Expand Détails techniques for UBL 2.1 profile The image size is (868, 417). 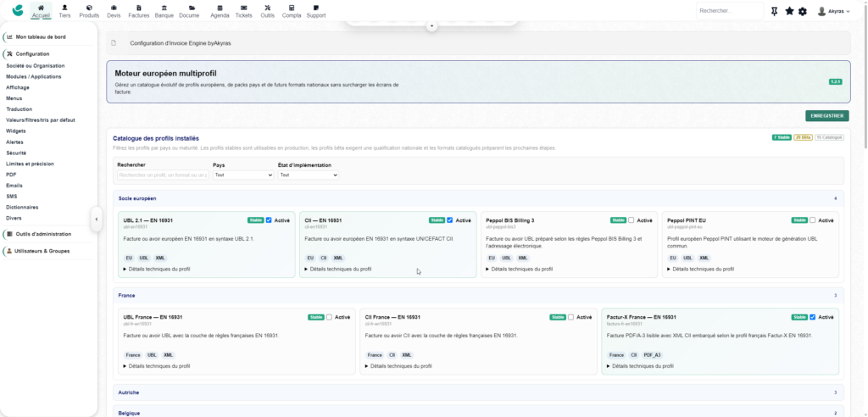(157, 270)
